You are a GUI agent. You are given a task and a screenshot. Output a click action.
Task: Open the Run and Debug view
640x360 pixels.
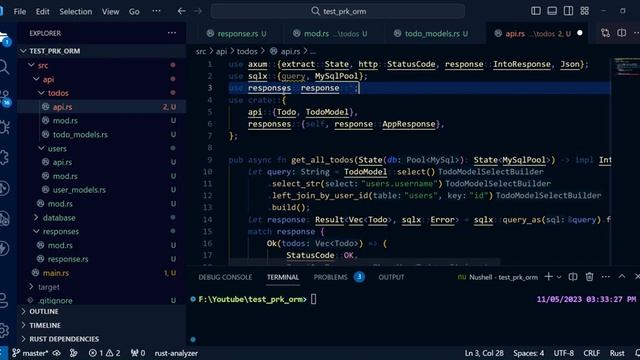point(4,128)
